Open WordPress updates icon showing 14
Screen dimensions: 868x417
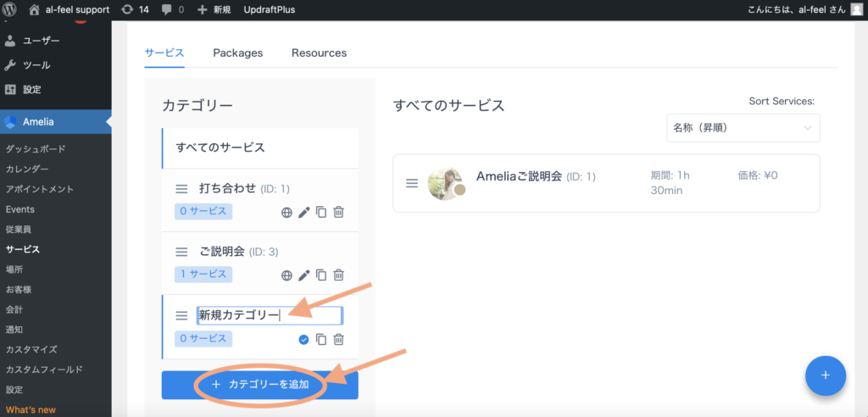click(x=135, y=9)
